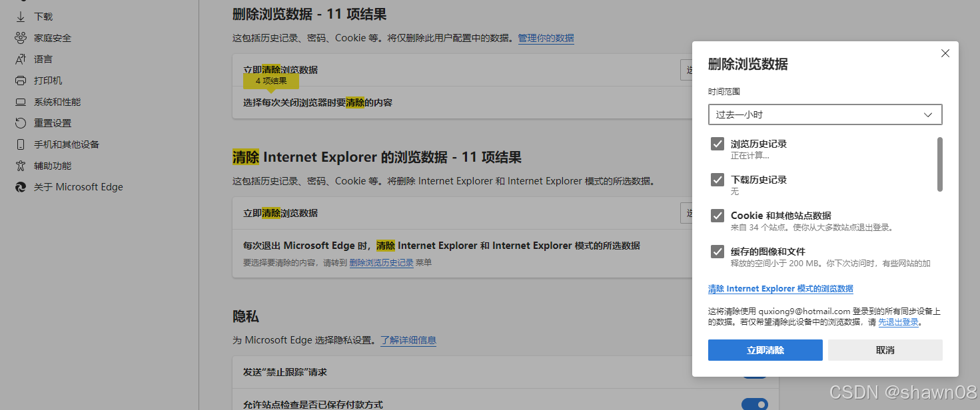Click the dialog list scrollbar
Viewport: 980px width, 410px height.
pyautogui.click(x=939, y=164)
